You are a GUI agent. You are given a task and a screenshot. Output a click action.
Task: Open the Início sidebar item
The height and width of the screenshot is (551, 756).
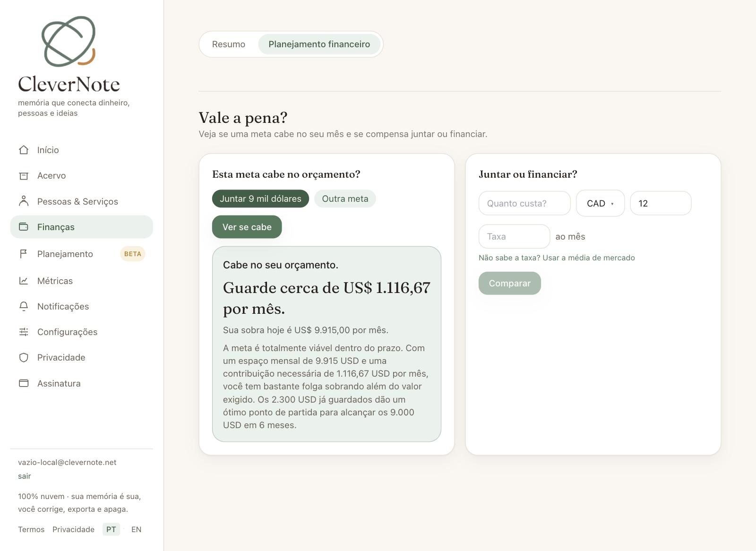82,150
